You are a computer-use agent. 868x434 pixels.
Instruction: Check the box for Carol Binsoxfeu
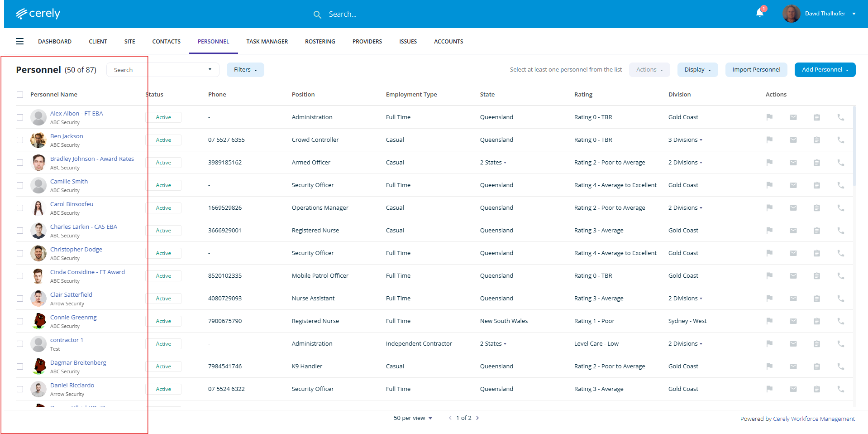tap(20, 208)
